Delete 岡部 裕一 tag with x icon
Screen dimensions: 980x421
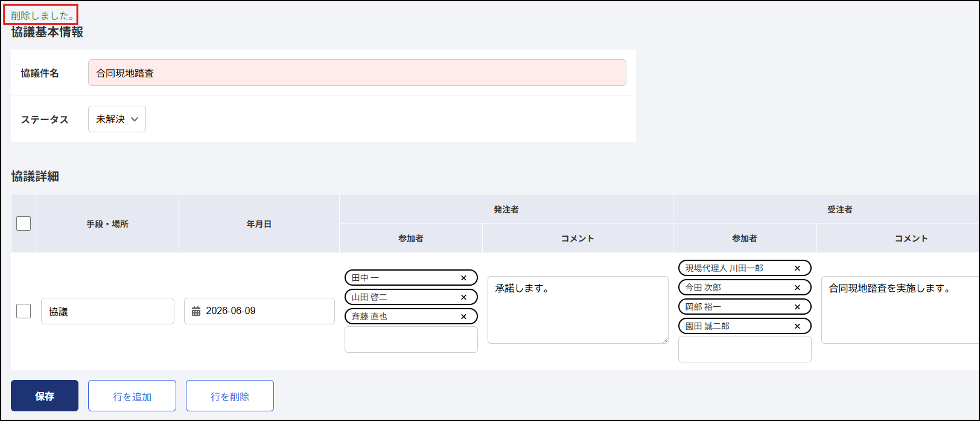tap(797, 307)
